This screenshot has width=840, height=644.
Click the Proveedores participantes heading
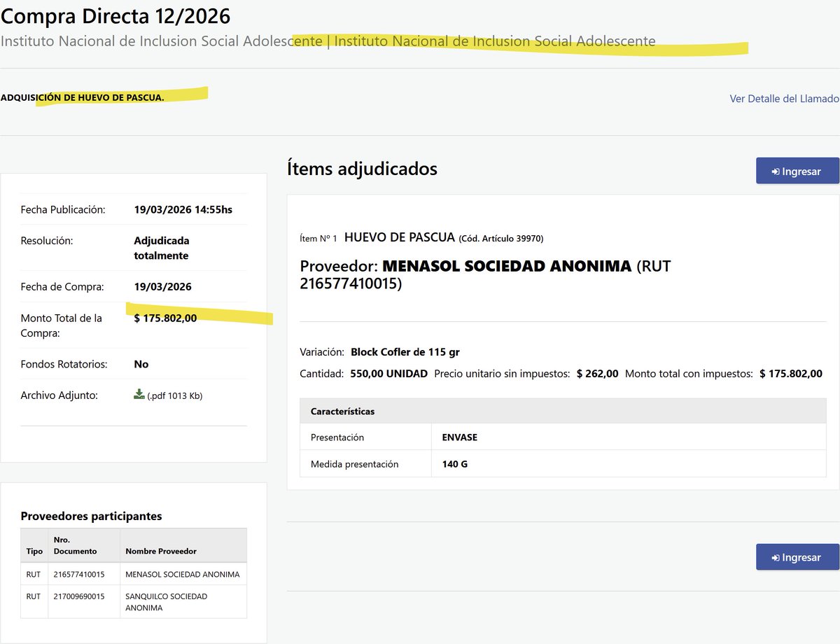pos(91,516)
